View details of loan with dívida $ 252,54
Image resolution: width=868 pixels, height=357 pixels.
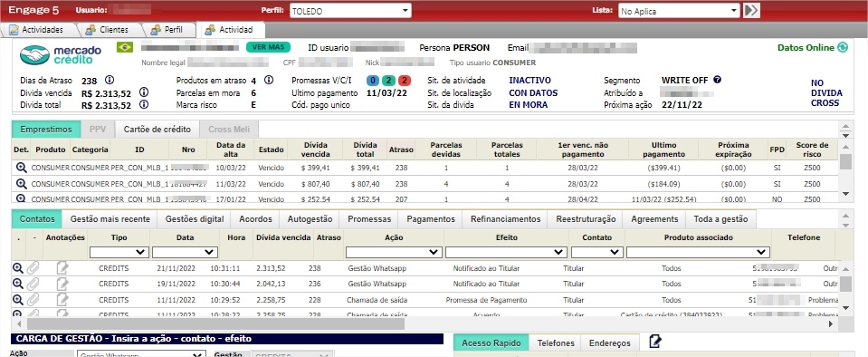(x=21, y=198)
